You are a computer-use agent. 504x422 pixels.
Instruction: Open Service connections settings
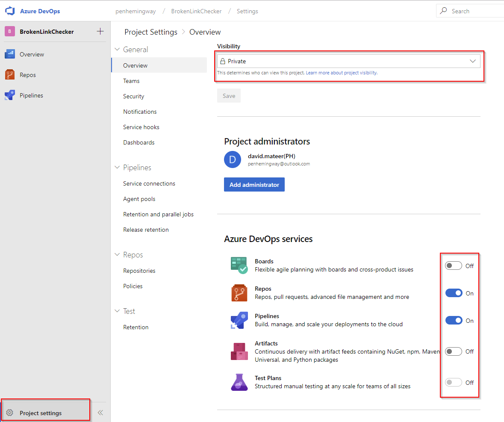[x=149, y=183]
